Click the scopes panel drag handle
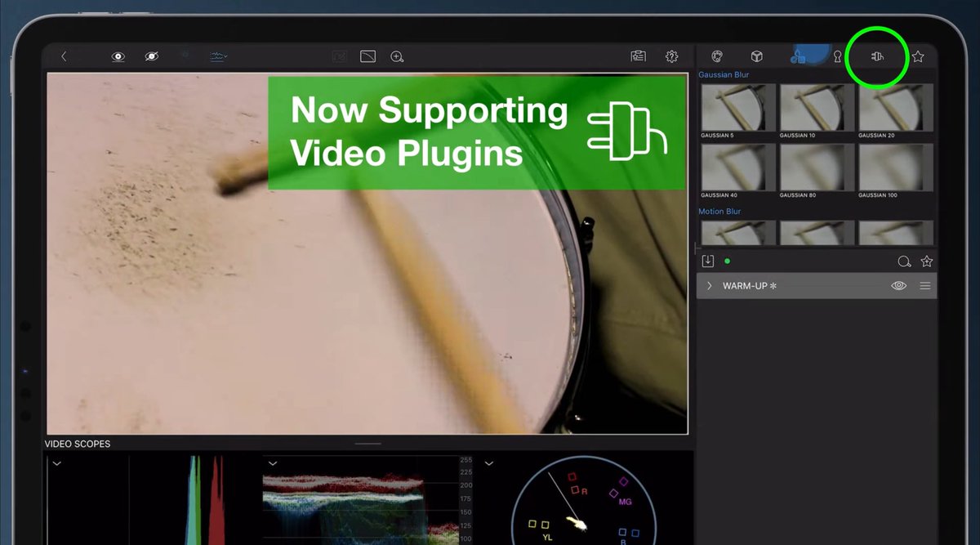This screenshot has width=980, height=545. [368, 444]
